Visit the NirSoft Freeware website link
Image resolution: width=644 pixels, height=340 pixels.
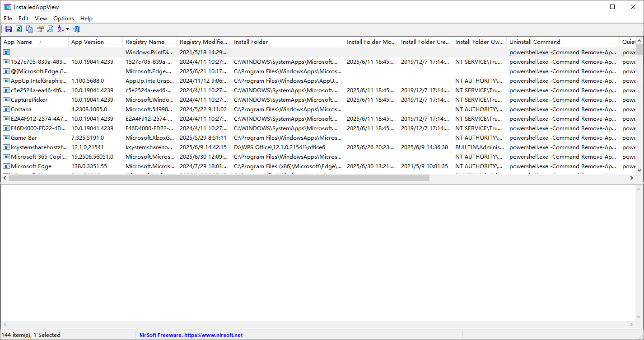[191, 335]
